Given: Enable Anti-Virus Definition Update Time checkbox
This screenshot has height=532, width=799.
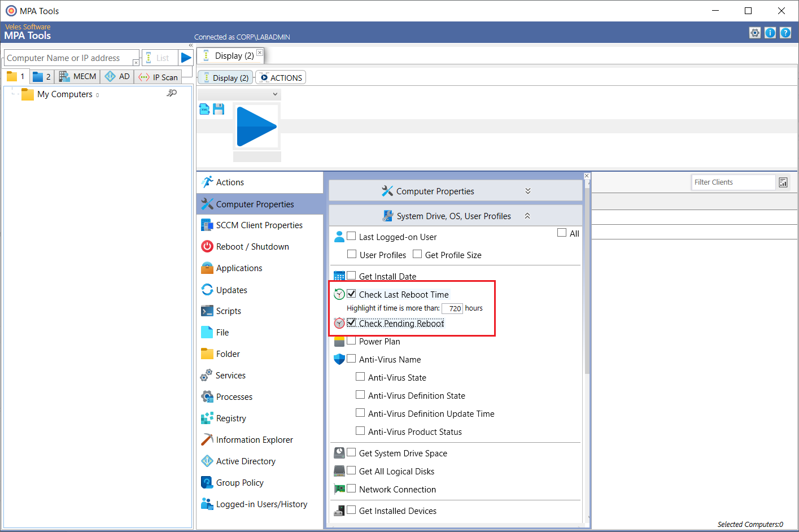Looking at the screenshot, I should (x=360, y=413).
